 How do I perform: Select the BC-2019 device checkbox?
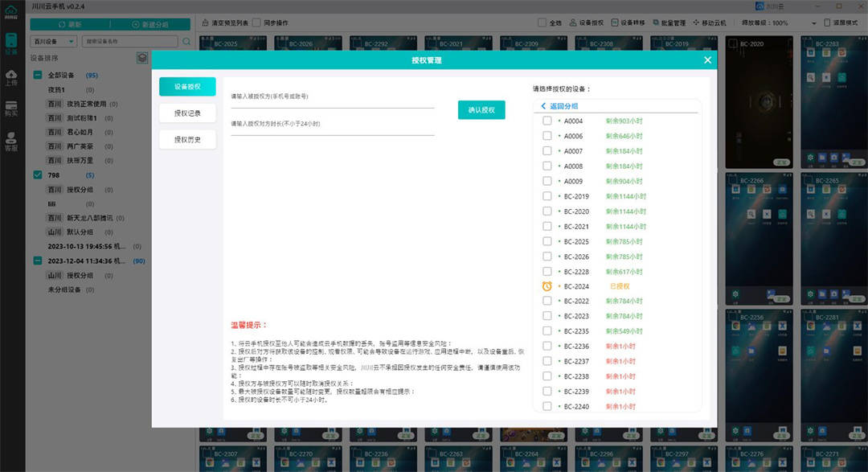(547, 196)
